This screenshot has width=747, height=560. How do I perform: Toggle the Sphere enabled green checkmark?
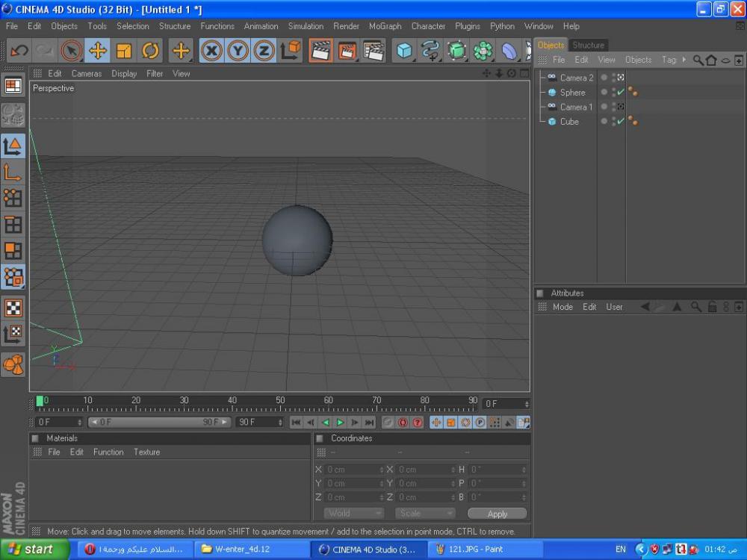[x=621, y=93]
